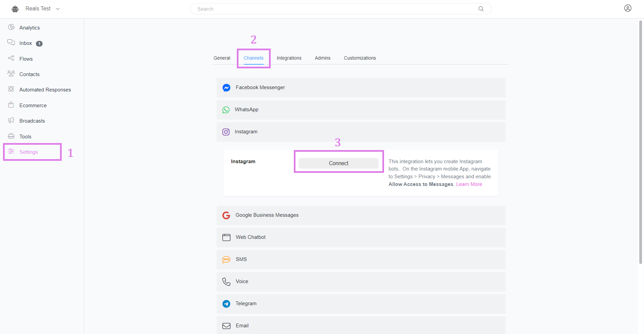The height and width of the screenshot is (334, 644).
Task: Expand the Voice channel row
Action: click(x=361, y=282)
